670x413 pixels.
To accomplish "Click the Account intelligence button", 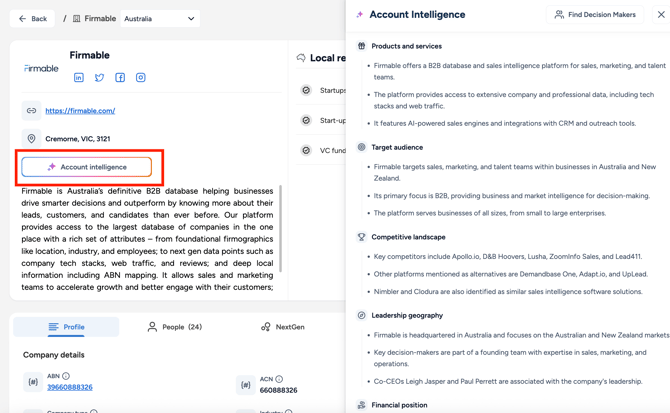I will pyautogui.click(x=87, y=167).
